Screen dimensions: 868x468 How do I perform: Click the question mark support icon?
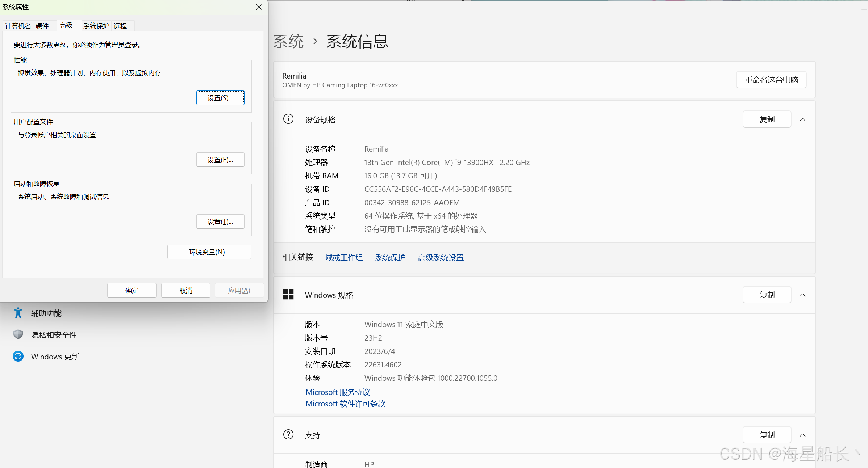click(288, 434)
